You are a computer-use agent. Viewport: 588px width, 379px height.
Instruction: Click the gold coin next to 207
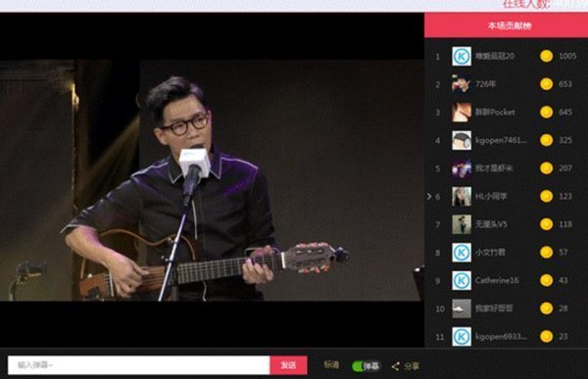point(547,168)
